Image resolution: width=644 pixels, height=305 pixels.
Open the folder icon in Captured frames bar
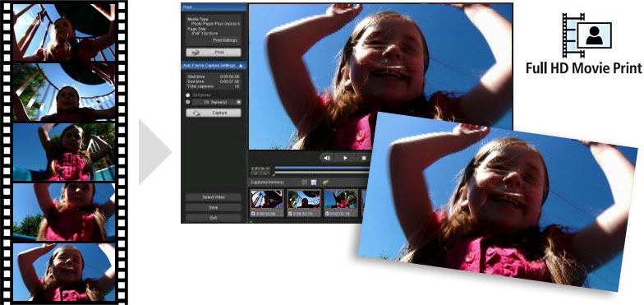(x=325, y=183)
